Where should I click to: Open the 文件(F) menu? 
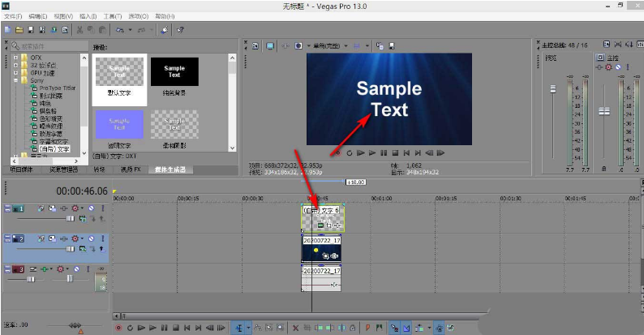click(x=13, y=15)
